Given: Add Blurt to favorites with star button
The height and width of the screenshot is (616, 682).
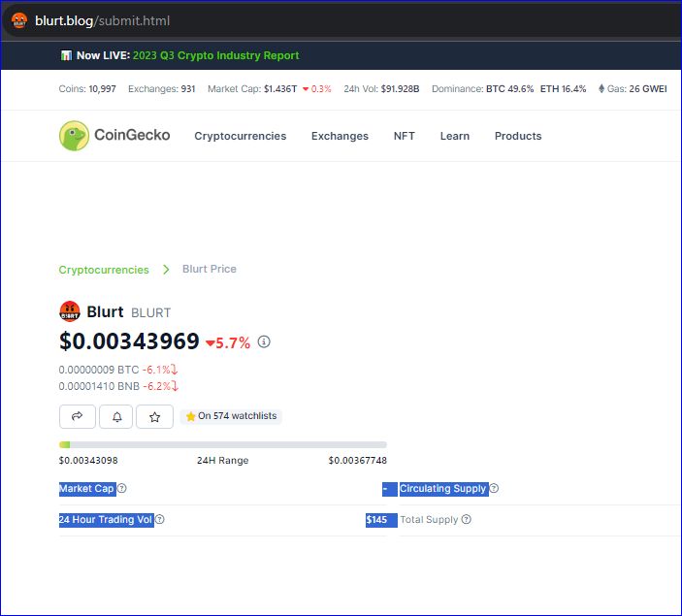Looking at the screenshot, I should coord(155,416).
